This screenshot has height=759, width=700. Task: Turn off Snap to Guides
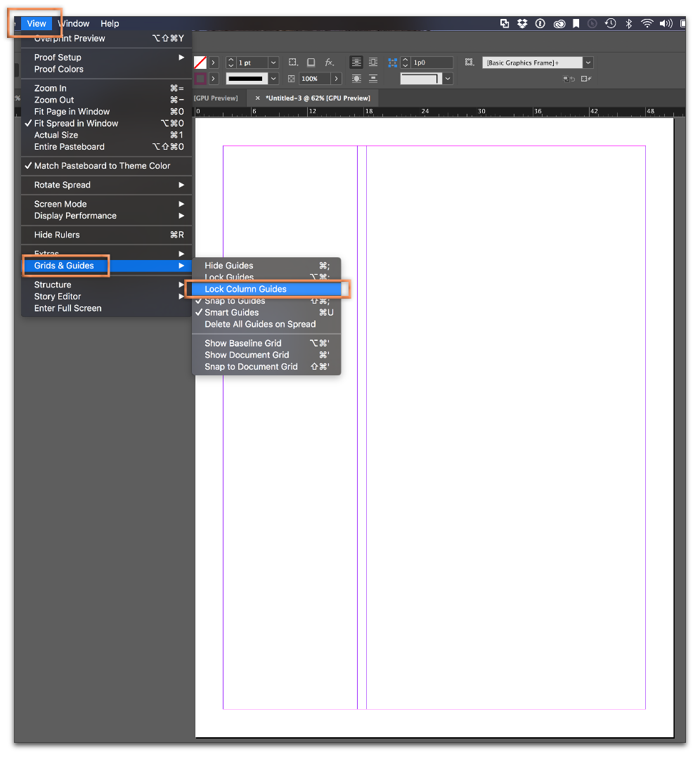pyautogui.click(x=234, y=300)
